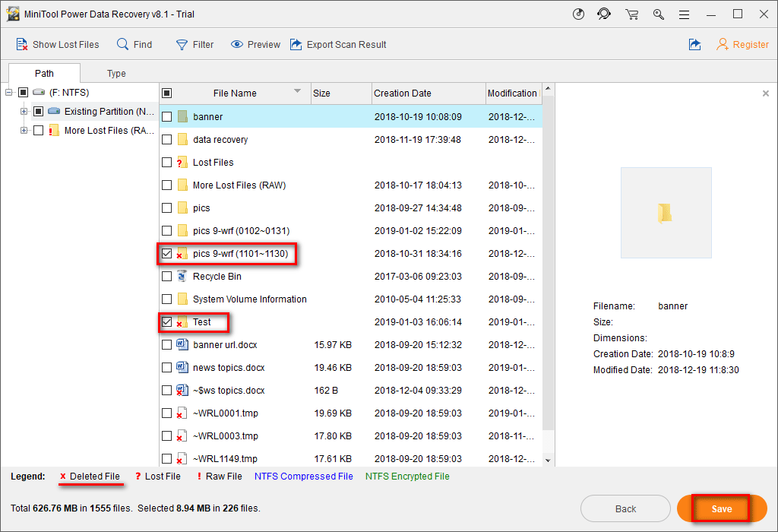Click the Existing Partition drive icon in the tree
Image resolution: width=778 pixels, height=532 pixels.
(x=54, y=111)
